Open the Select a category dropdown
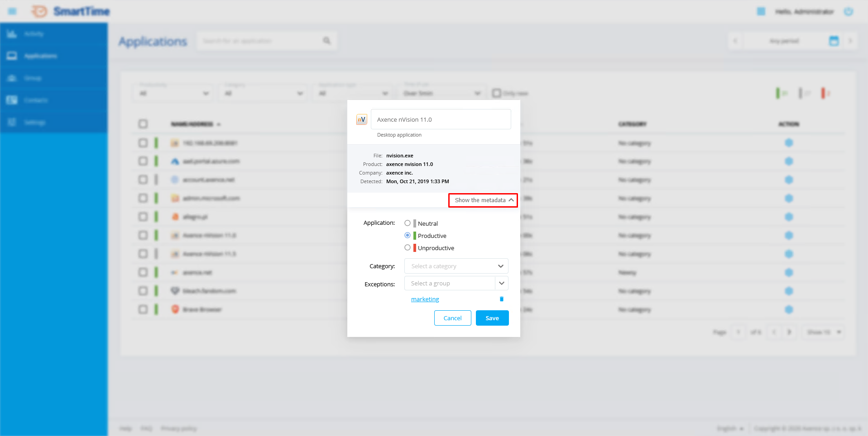This screenshot has width=868, height=436. [456, 266]
